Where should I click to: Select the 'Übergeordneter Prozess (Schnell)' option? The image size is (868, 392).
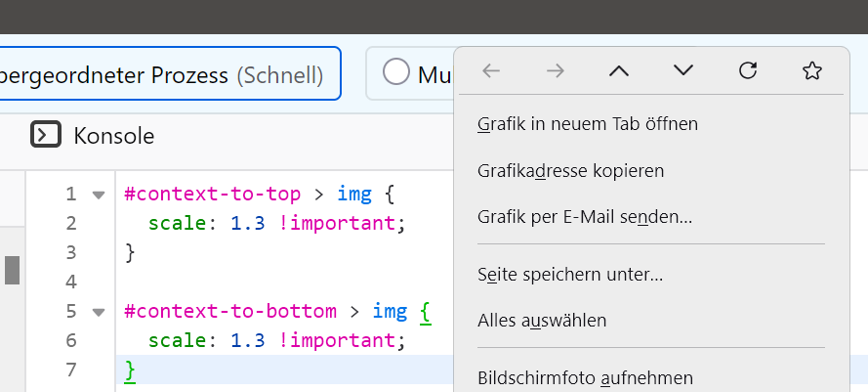[x=166, y=74]
